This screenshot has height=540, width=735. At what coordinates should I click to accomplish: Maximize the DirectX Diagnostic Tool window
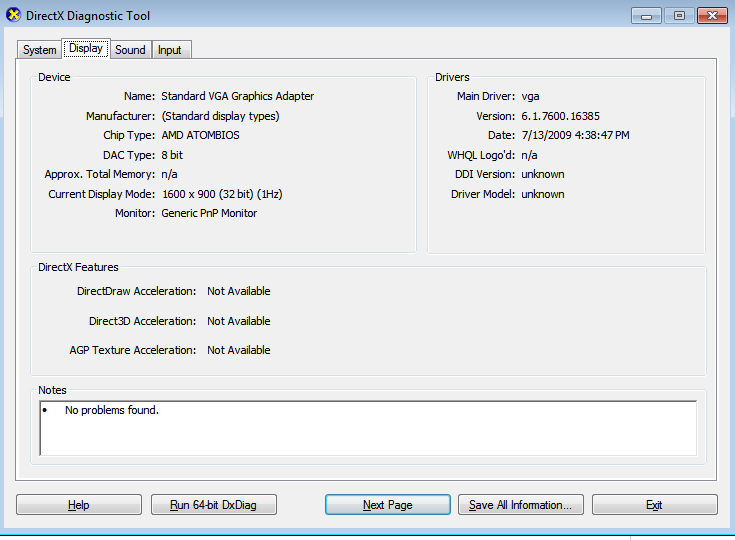pyautogui.click(x=679, y=16)
